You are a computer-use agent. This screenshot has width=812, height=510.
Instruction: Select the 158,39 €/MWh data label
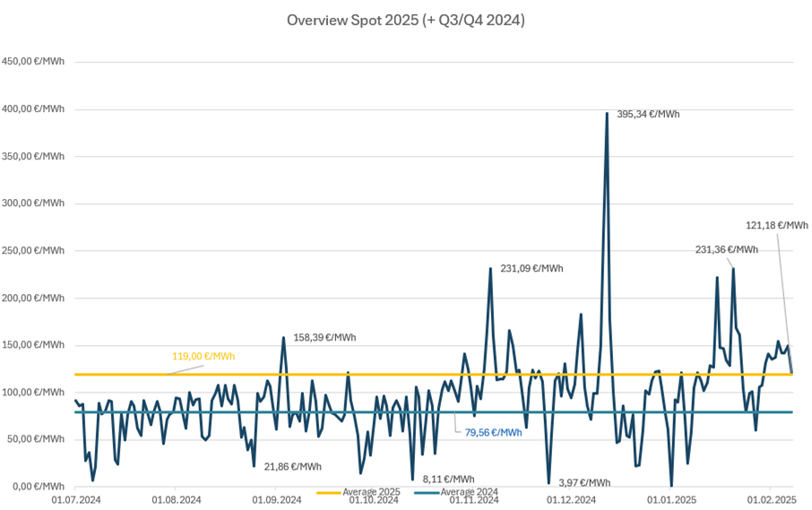324,338
